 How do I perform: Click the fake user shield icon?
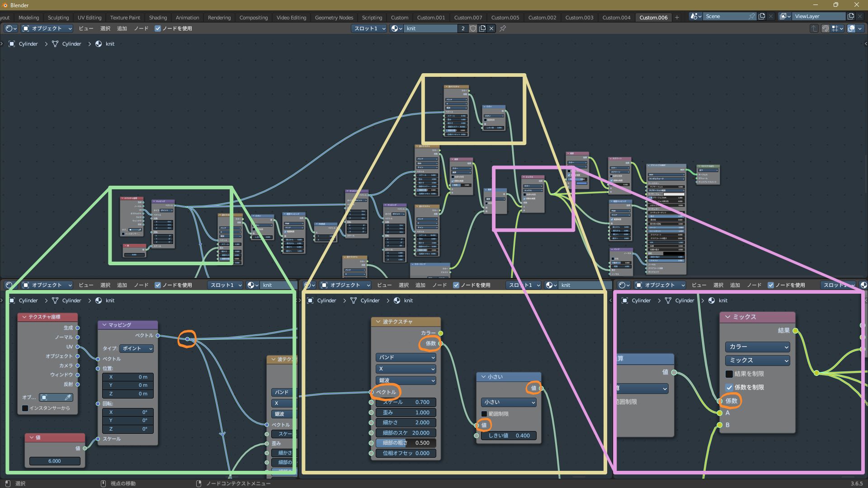click(x=473, y=28)
